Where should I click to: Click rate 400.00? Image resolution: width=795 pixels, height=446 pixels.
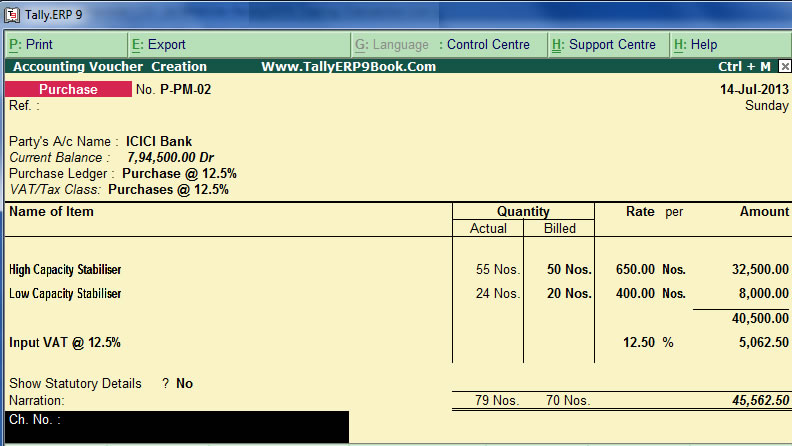click(x=635, y=293)
